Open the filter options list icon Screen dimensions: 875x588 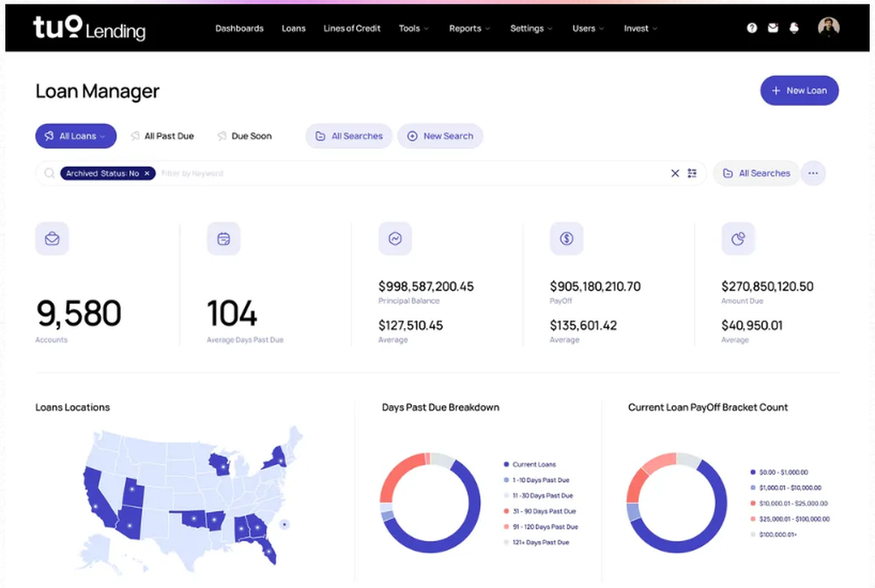692,173
